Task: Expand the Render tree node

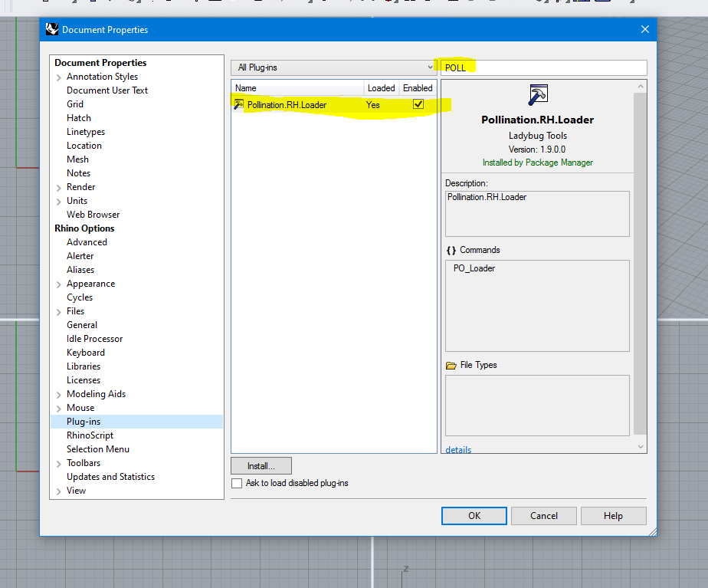Action: tap(59, 187)
